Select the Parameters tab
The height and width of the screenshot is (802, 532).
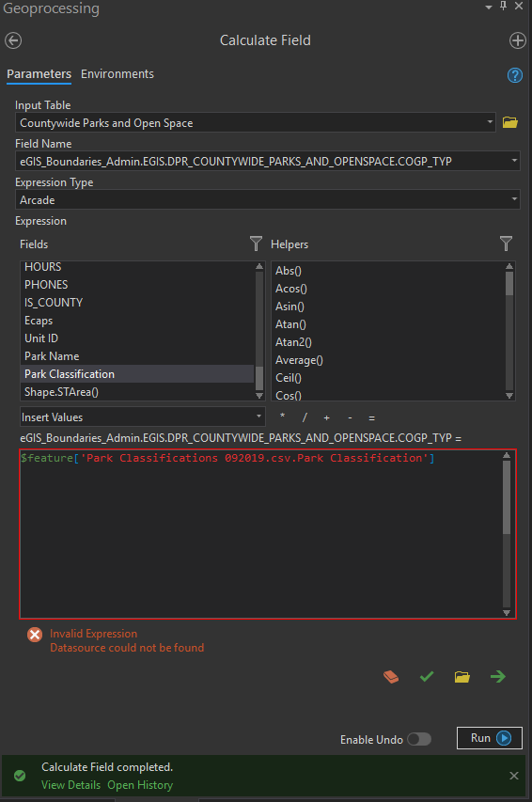click(x=39, y=74)
